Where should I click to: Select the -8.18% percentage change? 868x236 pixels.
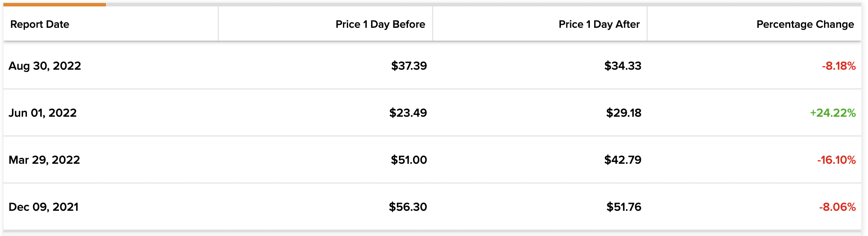[839, 66]
